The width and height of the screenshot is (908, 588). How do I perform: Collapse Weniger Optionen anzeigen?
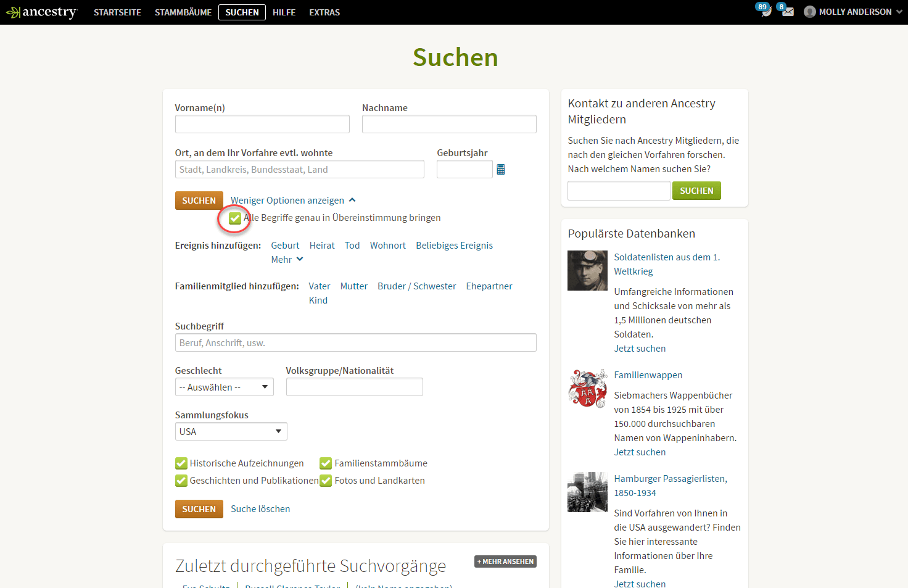pyautogui.click(x=293, y=201)
